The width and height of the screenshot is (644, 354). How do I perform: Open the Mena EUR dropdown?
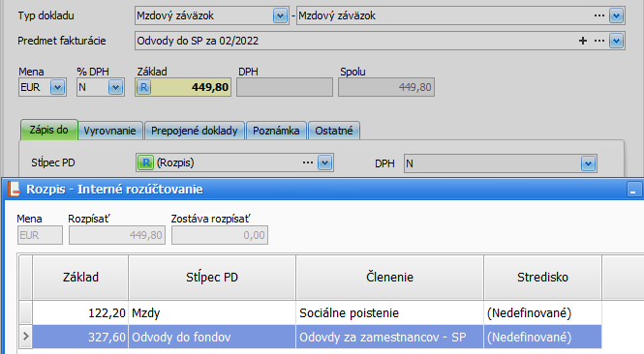point(57,87)
